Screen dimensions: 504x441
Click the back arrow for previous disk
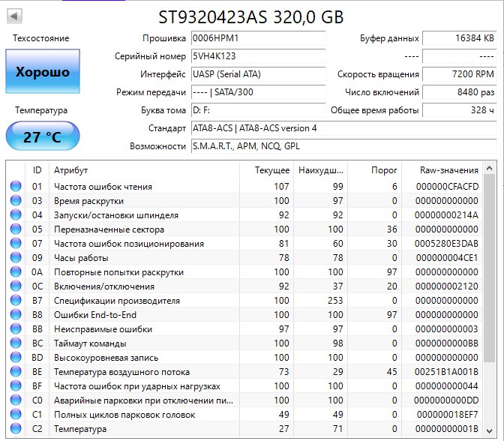point(14,16)
